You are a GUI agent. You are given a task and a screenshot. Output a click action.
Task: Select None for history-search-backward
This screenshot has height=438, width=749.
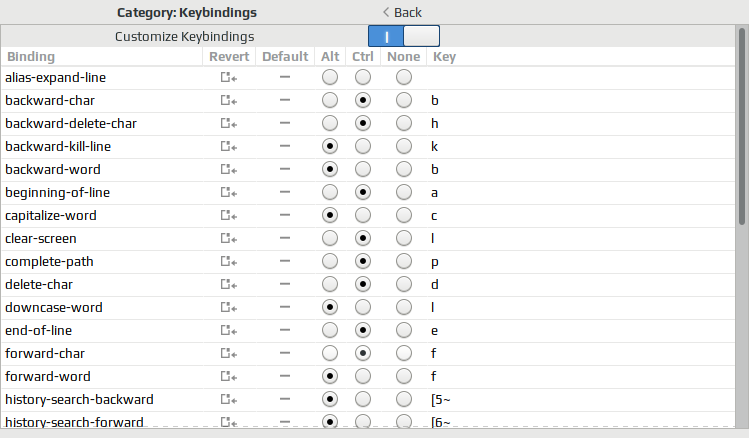pos(404,399)
